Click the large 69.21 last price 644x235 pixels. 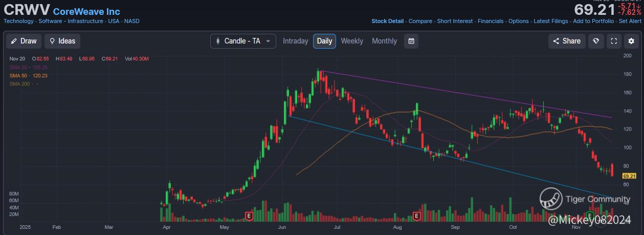595,10
